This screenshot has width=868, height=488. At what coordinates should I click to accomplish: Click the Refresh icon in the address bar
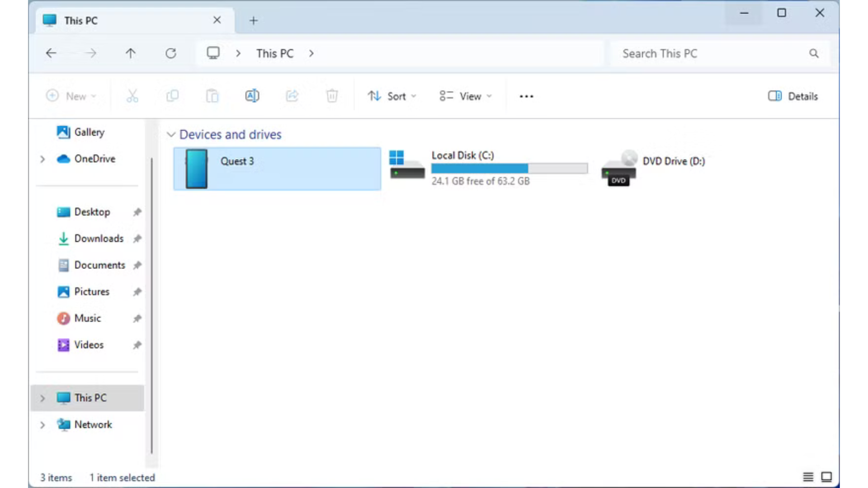170,53
